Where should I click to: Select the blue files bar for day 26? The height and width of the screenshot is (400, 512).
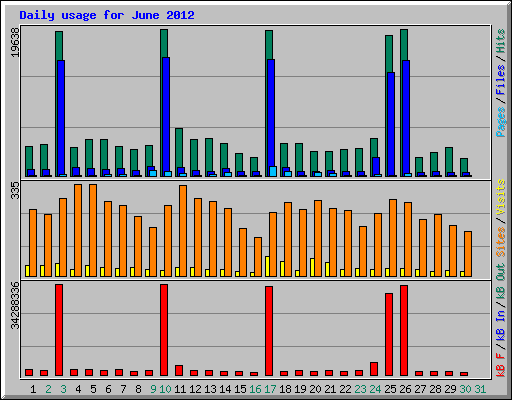coord(406,118)
